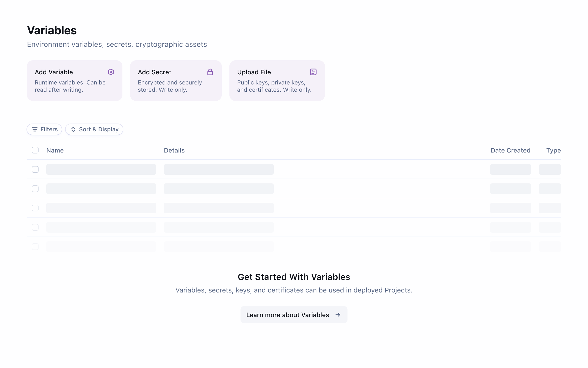Image resolution: width=588 pixels, height=368 pixels.
Task: Sort by the Date Created column header
Action: coord(510,150)
